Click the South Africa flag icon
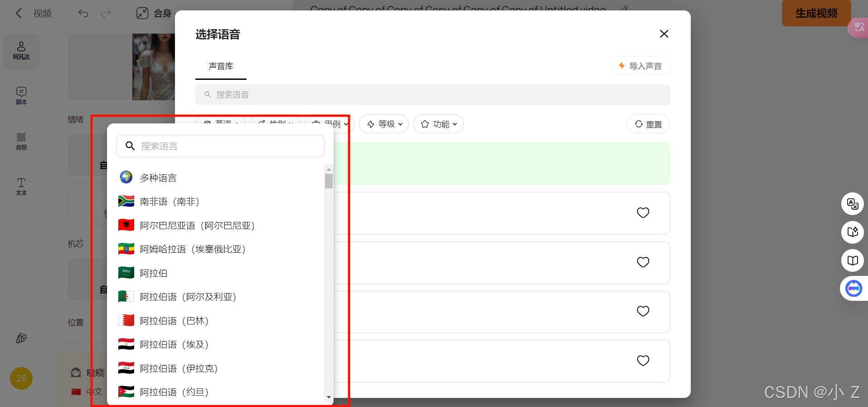 point(126,201)
